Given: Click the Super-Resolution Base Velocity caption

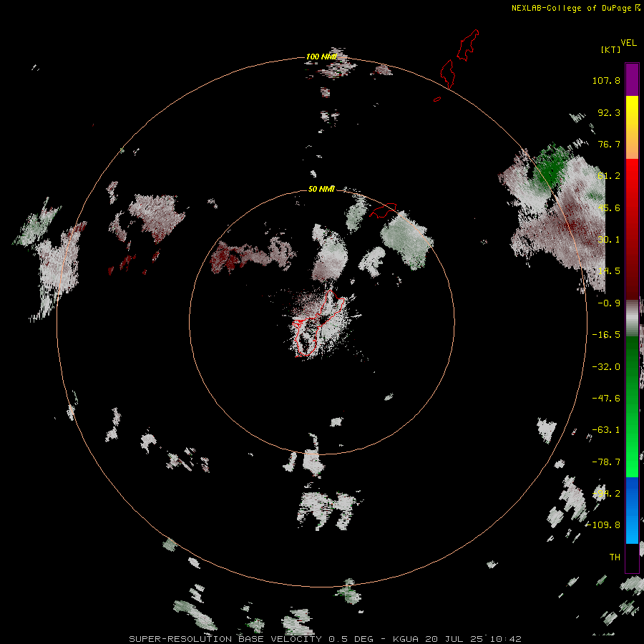Looking at the screenshot, I should (x=325, y=639).
